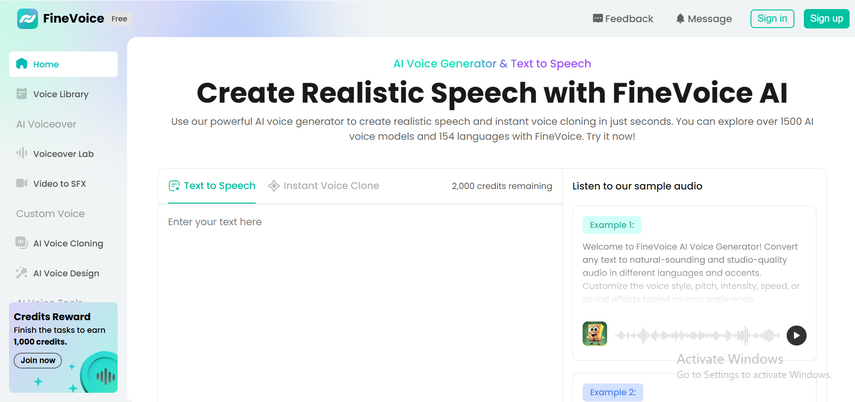The image size is (855, 402).
Task: Click the Join now button
Action: (x=38, y=361)
